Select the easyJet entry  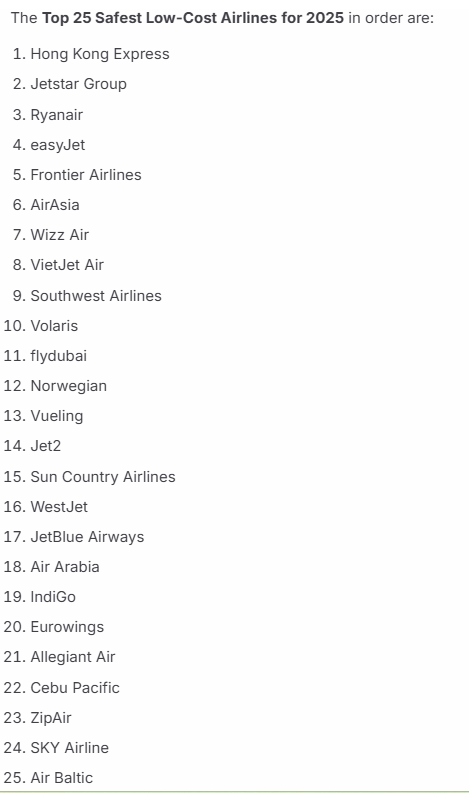58,145
